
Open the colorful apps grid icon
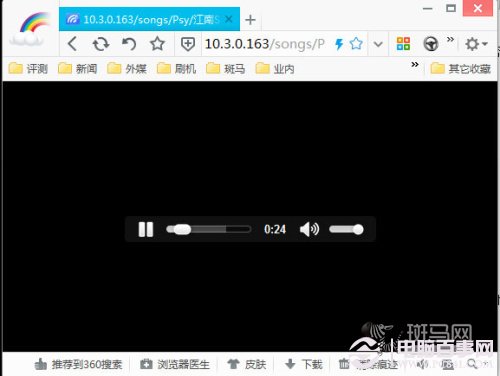(403, 44)
